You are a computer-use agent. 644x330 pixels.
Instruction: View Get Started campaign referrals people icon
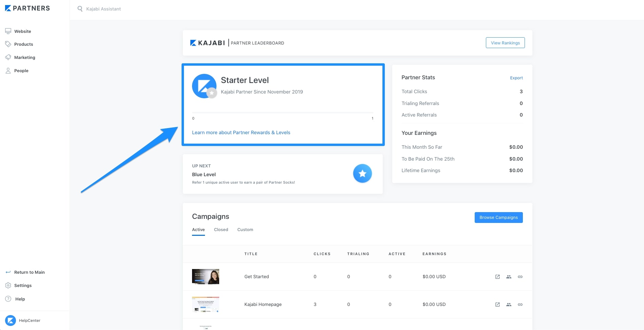point(509,277)
